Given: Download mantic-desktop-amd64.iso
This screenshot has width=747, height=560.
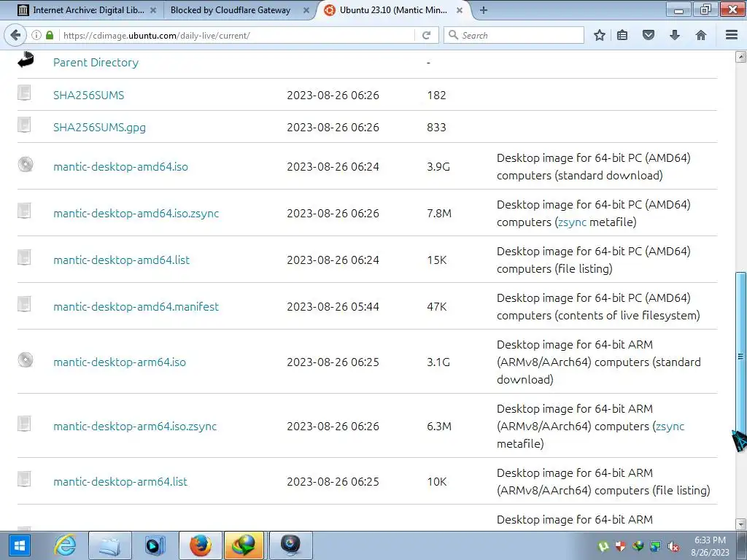Looking at the screenshot, I should 120,167.
